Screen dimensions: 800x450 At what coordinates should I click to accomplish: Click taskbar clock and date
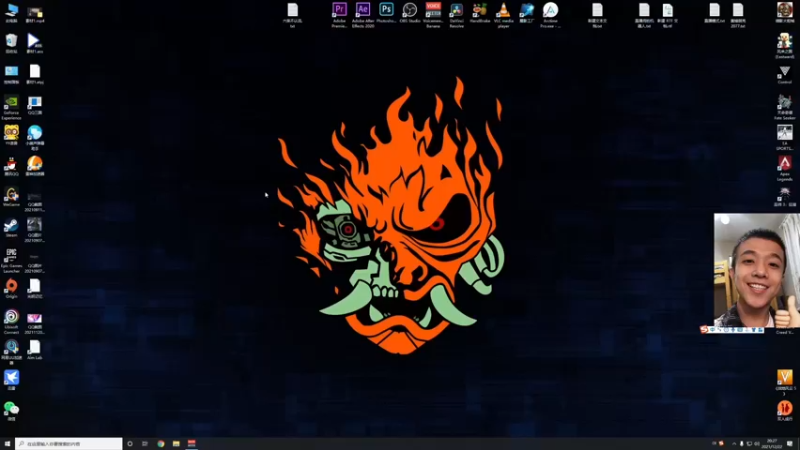click(771, 444)
